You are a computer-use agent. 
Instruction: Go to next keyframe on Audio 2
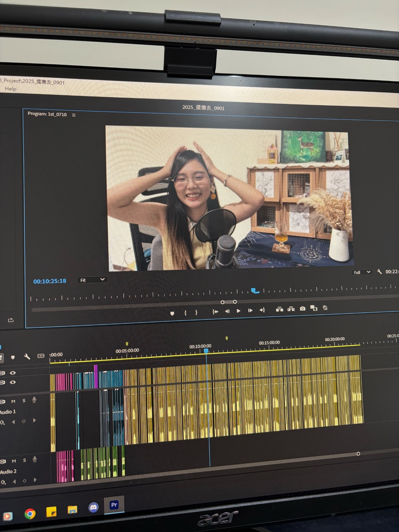(35, 480)
